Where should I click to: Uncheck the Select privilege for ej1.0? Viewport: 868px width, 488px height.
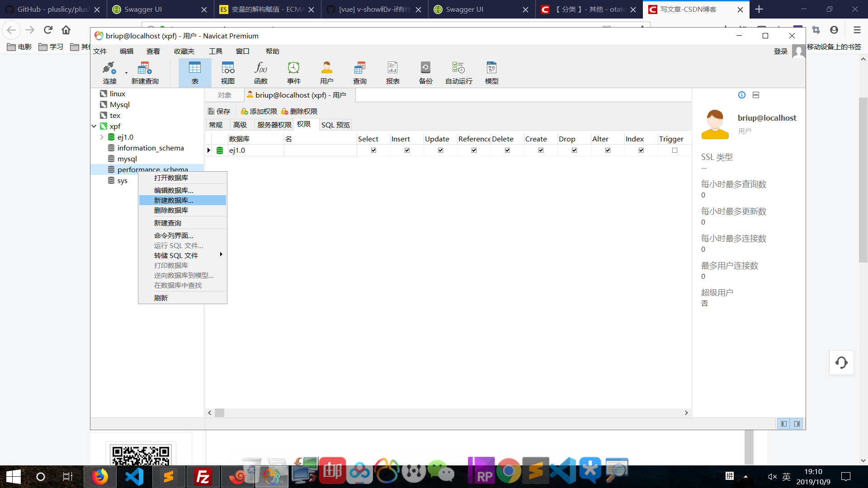(373, 150)
